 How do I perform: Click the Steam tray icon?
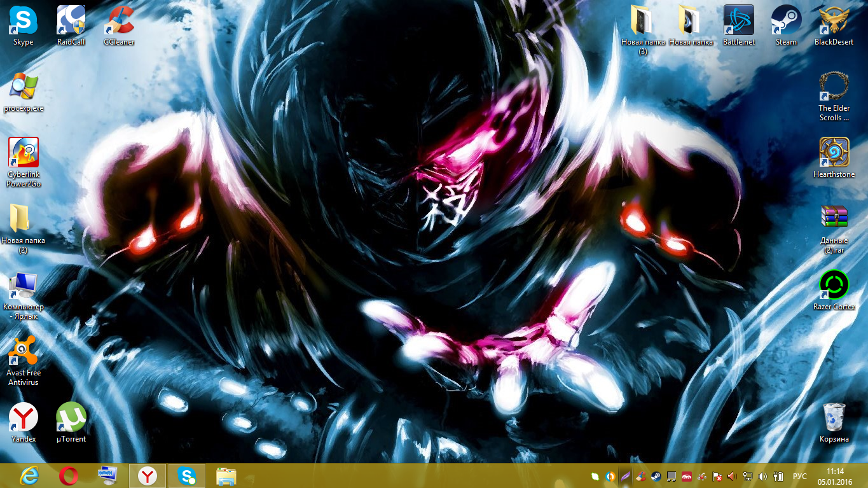click(x=656, y=476)
